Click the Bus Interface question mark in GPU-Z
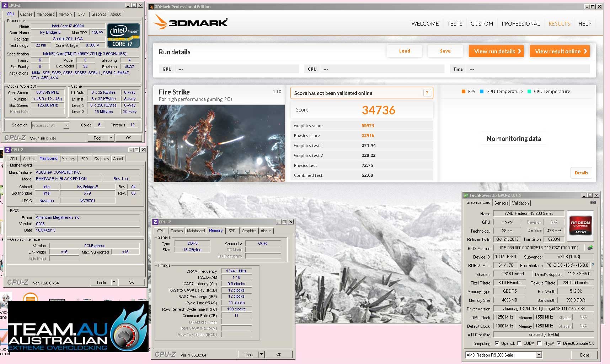This screenshot has width=610, height=364. pyautogui.click(x=593, y=265)
